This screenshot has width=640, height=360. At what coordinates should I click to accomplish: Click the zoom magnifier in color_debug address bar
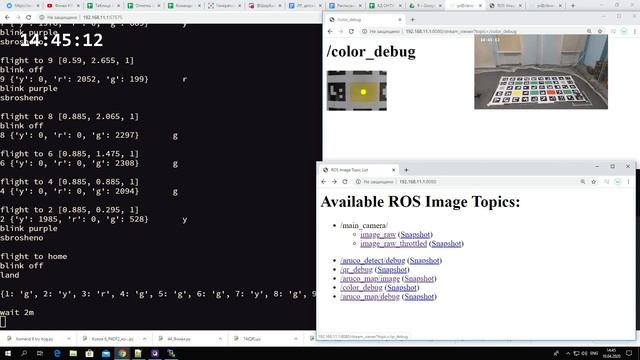(589, 31)
